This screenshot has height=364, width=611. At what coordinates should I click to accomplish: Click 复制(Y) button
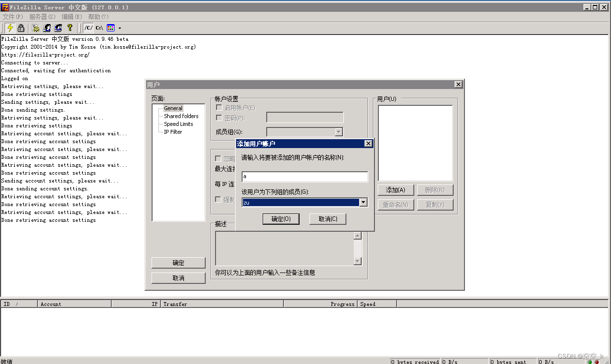tap(435, 205)
